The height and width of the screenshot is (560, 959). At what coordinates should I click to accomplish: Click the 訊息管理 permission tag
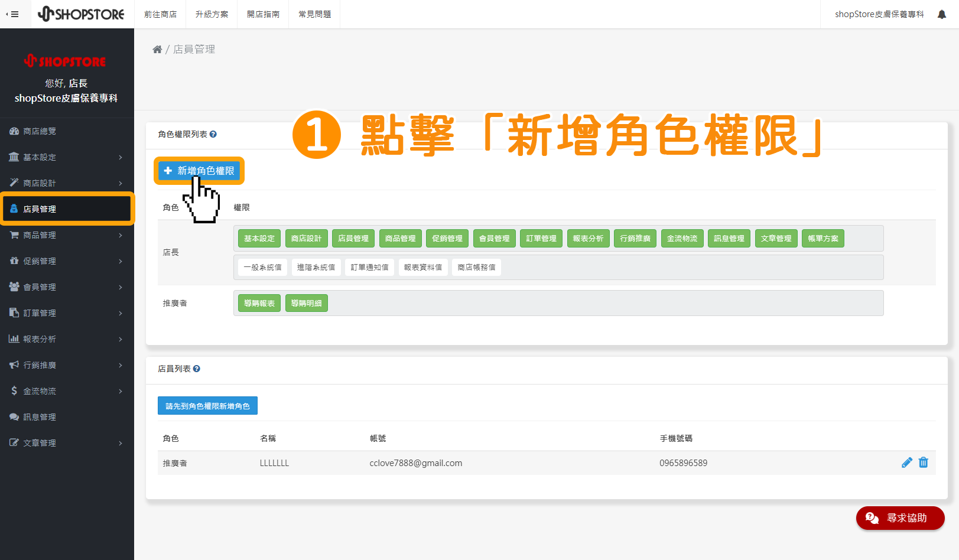[729, 239]
